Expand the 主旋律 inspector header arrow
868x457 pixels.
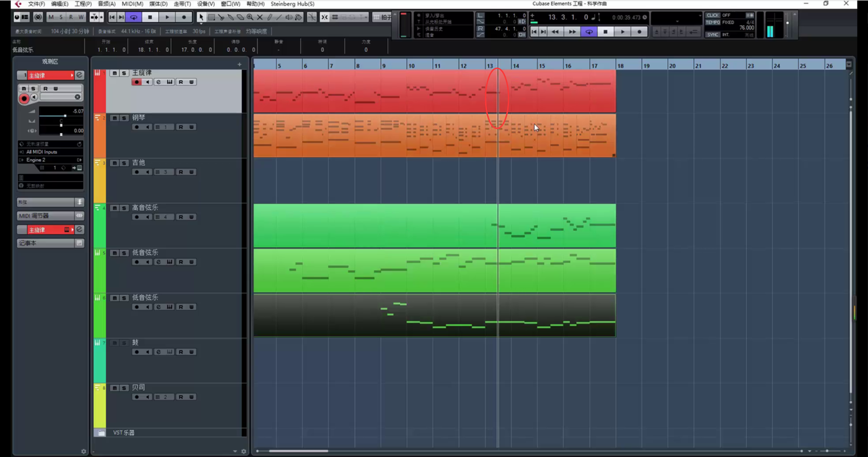point(72,75)
